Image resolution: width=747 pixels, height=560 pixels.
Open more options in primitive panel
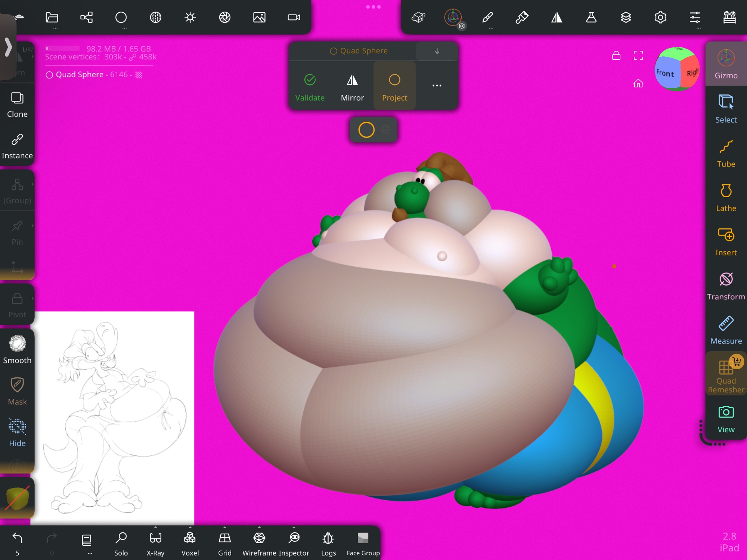[437, 85]
